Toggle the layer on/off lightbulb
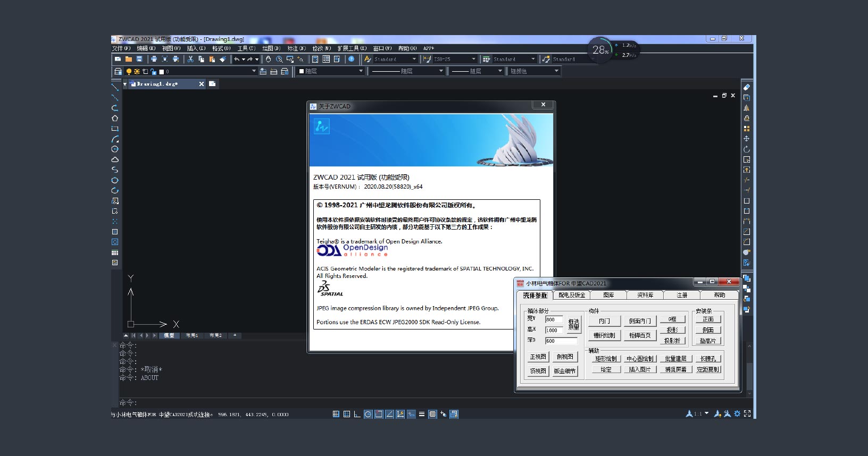This screenshot has height=456, width=868. point(129,71)
